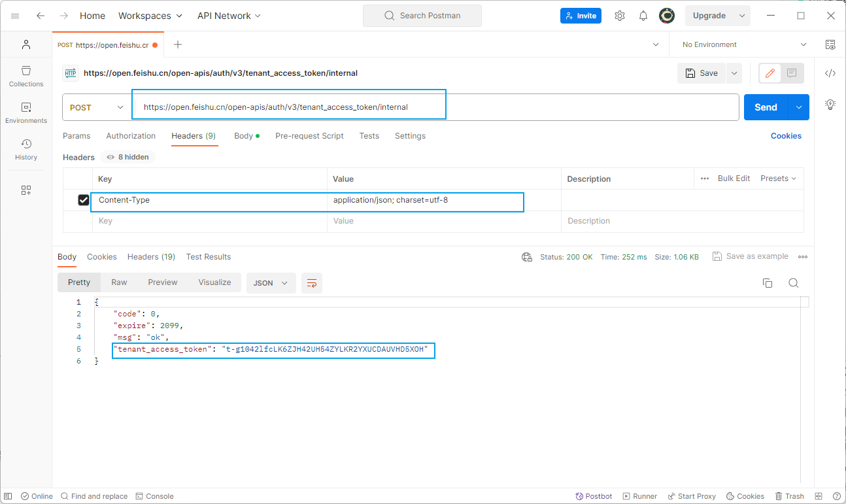This screenshot has height=504, width=846.
Task: Open the Presets dropdown
Action: tap(778, 178)
